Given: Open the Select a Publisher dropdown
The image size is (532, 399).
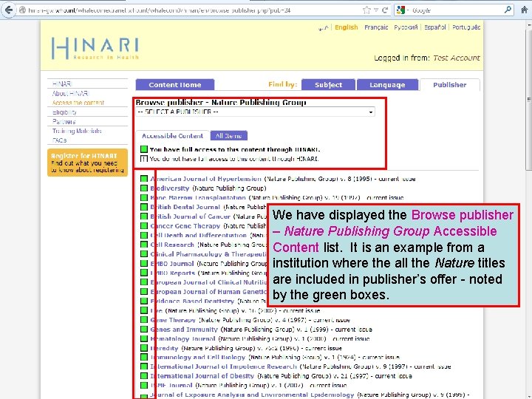Looking at the screenshot, I should pyautogui.click(x=255, y=112).
